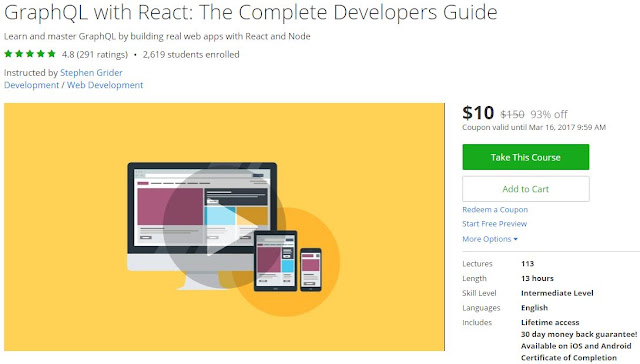Click the course title heading
This screenshot has height=364, width=640.
[251, 12]
